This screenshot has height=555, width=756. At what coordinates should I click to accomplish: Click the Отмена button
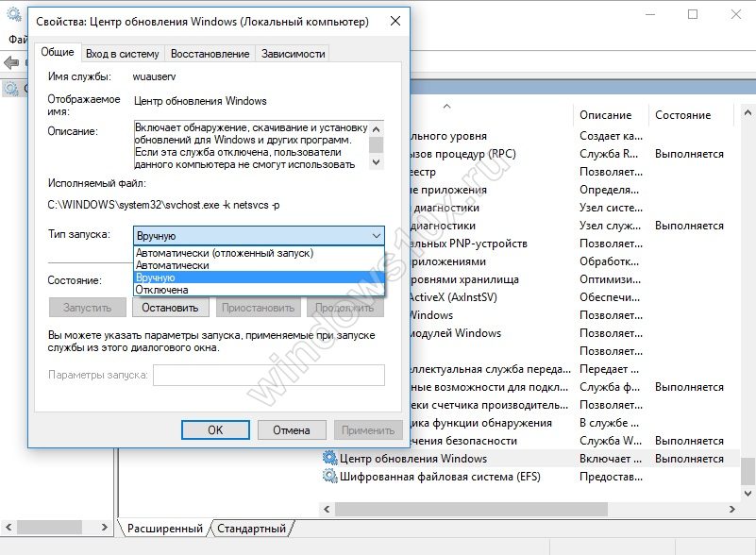click(x=292, y=430)
